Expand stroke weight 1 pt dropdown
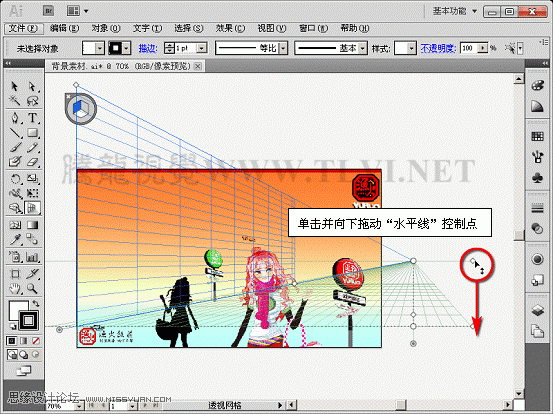553x414 pixels. (202, 48)
